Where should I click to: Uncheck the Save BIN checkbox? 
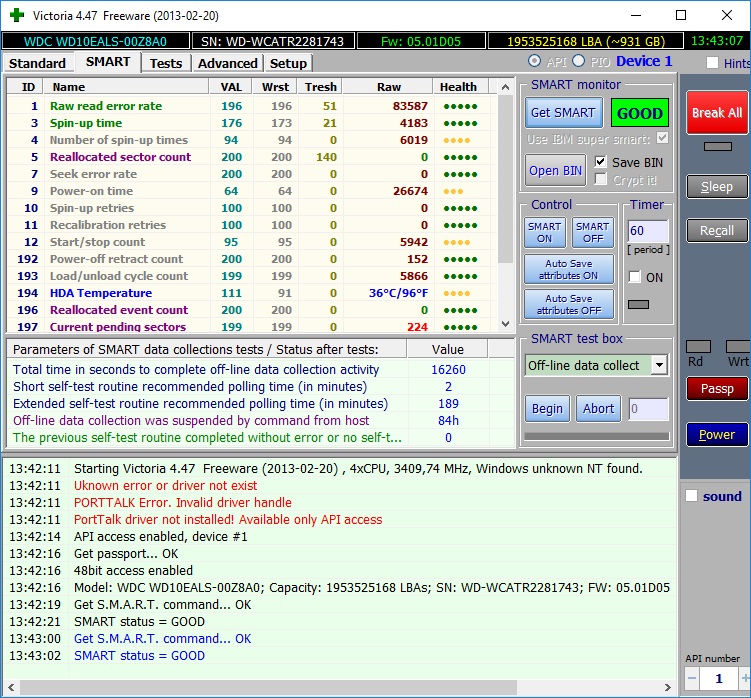pyautogui.click(x=601, y=162)
